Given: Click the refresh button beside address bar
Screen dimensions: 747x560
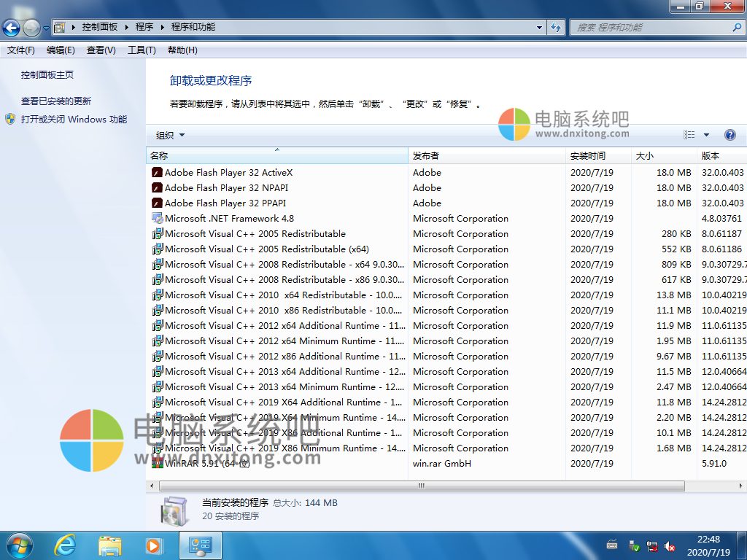Looking at the screenshot, I should tap(556, 28).
